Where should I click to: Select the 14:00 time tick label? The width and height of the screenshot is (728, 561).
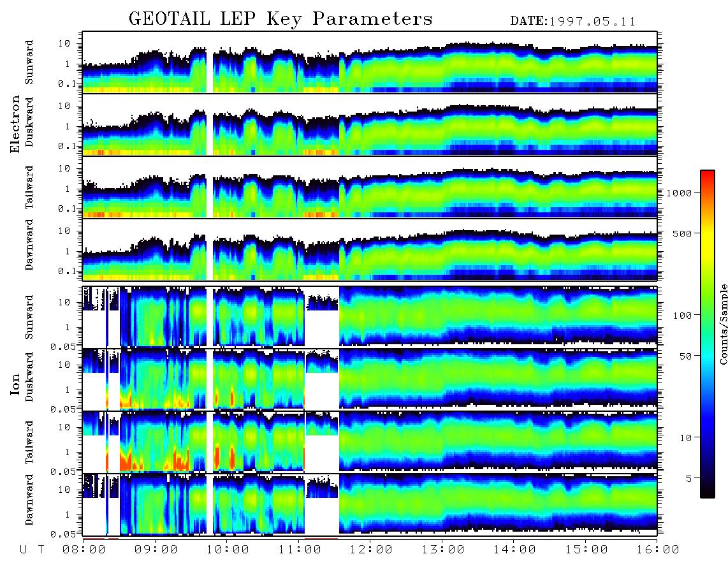pos(514,550)
